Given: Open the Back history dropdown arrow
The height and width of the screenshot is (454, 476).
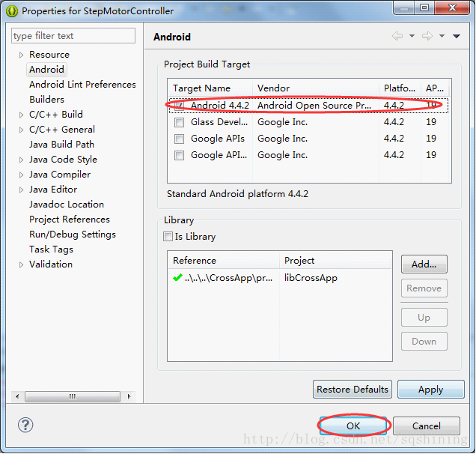Looking at the screenshot, I should (x=412, y=36).
